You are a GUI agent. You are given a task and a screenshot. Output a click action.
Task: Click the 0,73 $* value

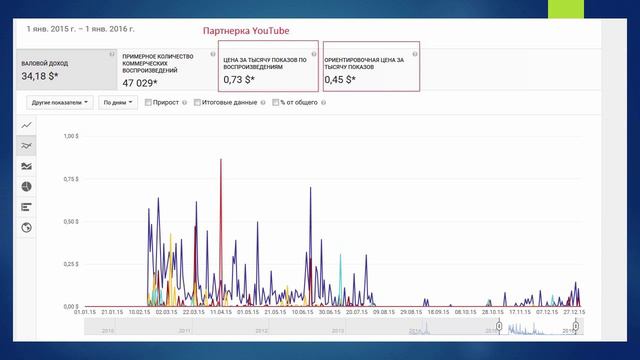(x=239, y=80)
